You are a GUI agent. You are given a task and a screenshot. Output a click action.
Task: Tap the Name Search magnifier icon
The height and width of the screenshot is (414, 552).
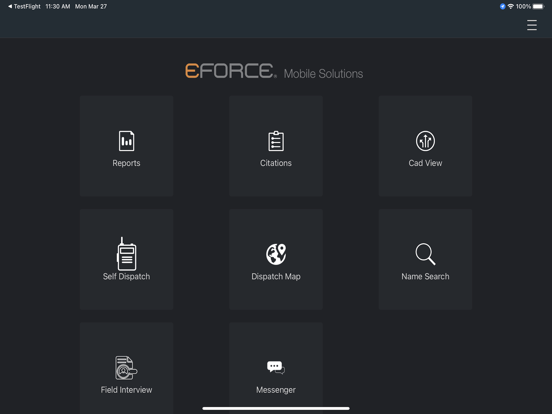[x=425, y=254]
